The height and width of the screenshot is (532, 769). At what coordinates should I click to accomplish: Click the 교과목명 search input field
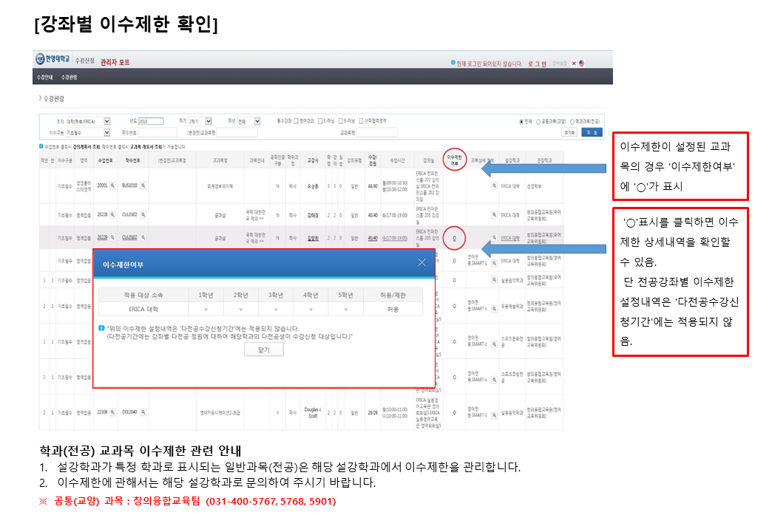coord(377,132)
